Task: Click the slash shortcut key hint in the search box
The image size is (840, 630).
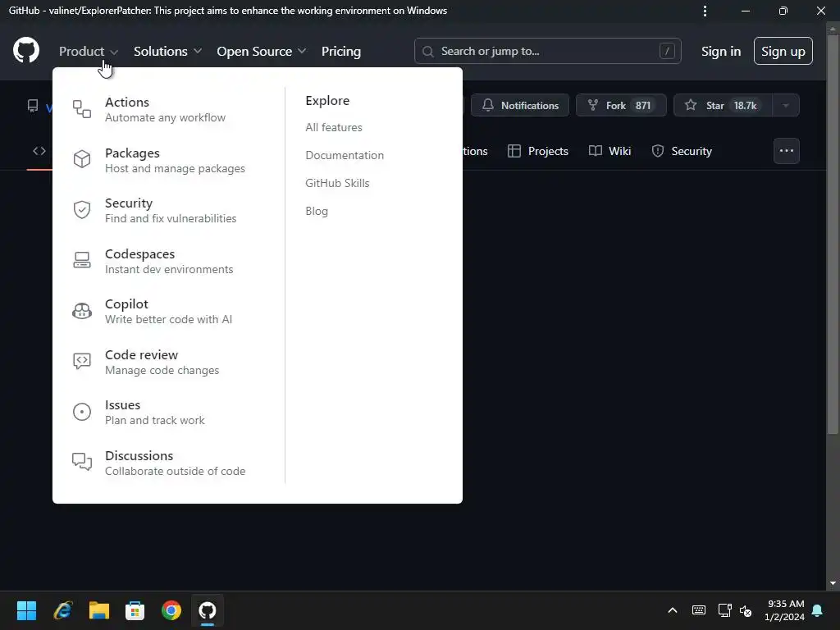Action: (667, 51)
